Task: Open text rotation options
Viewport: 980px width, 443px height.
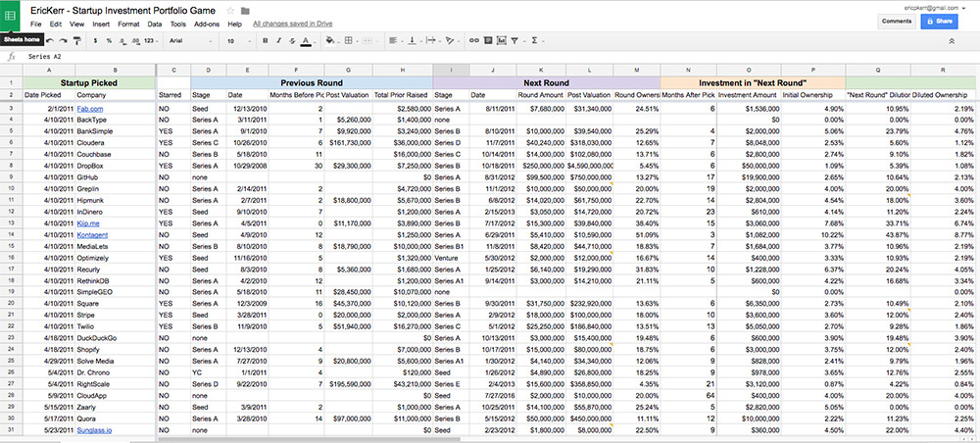Action: (451, 40)
